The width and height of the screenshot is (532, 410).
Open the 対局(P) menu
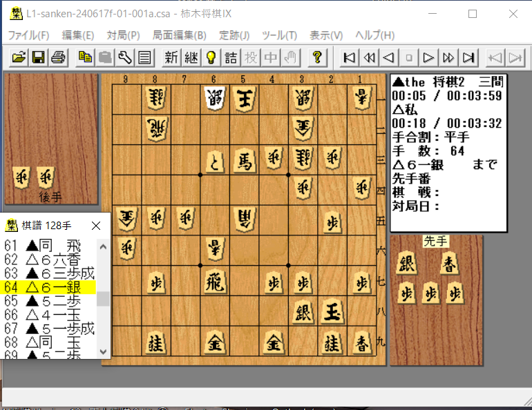pyautogui.click(x=123, y=35)
